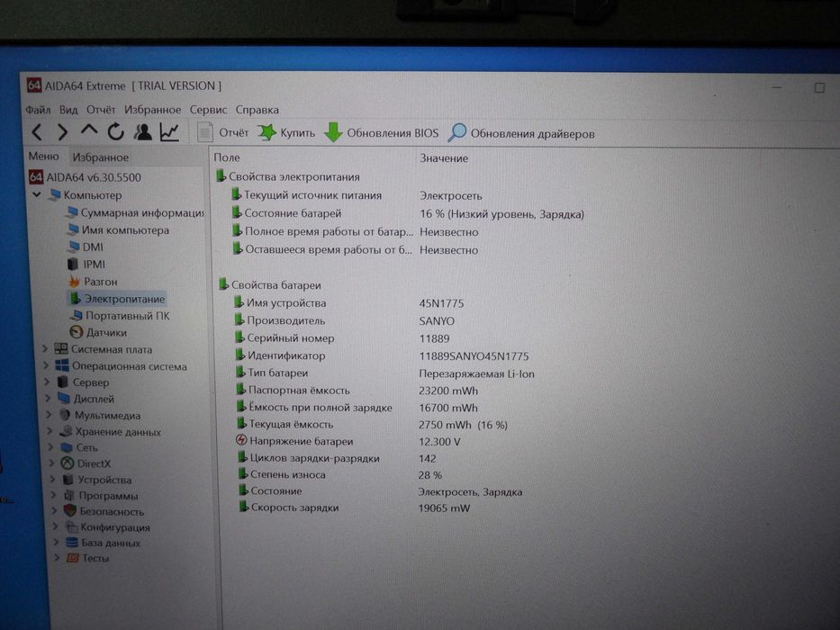Select Свойства электропитания group row

(288, 176)
